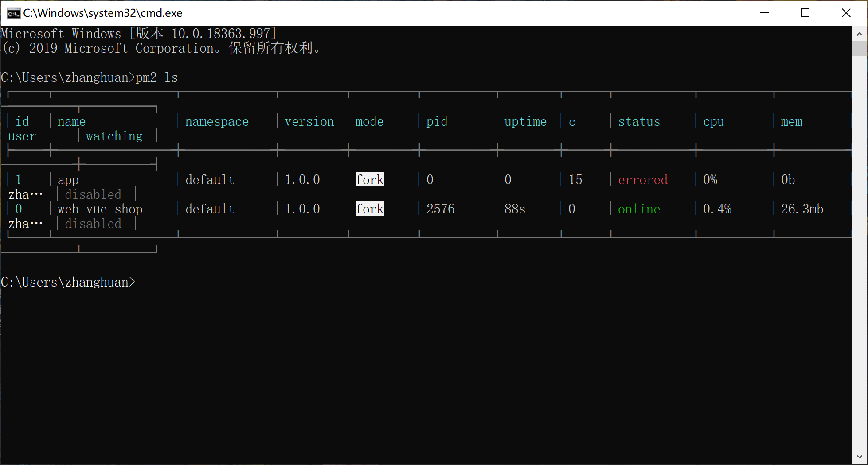
Task: Click the 'name' column header
Action: coord(72,121)
